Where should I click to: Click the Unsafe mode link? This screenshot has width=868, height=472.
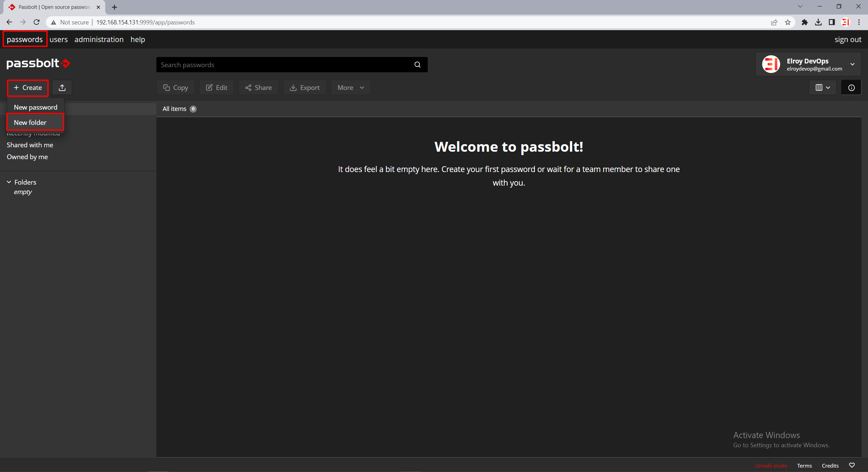(771, 466)
